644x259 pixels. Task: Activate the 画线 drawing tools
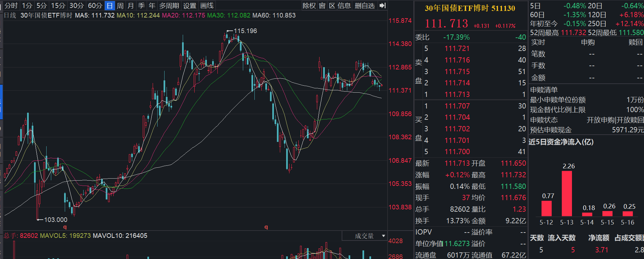[207, 6]
